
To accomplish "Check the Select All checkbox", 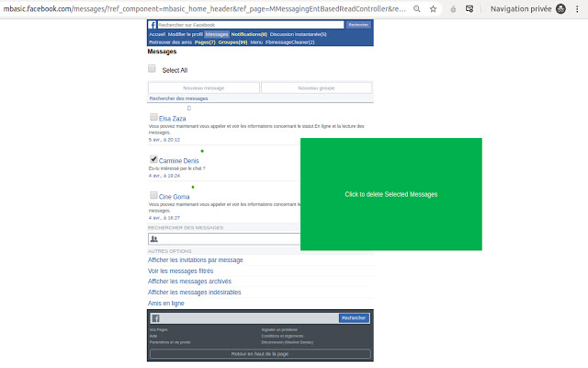I will pyautogui.click(x=152, y=68).
